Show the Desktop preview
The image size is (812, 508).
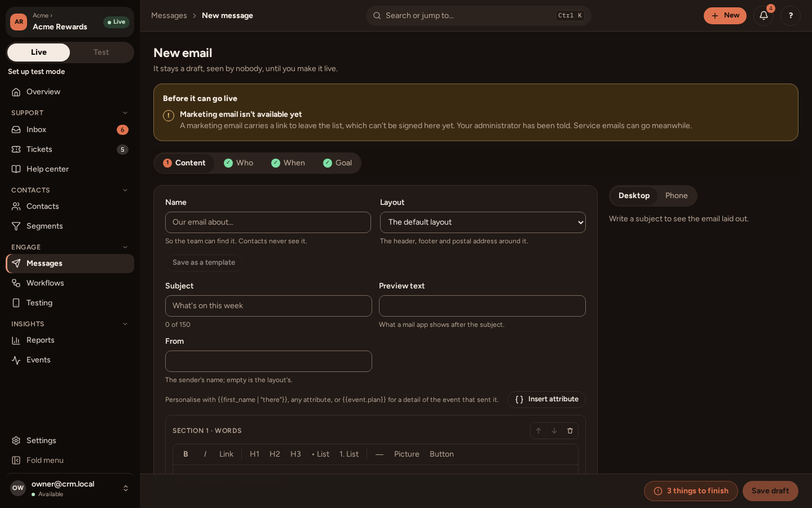pos(634,196)
